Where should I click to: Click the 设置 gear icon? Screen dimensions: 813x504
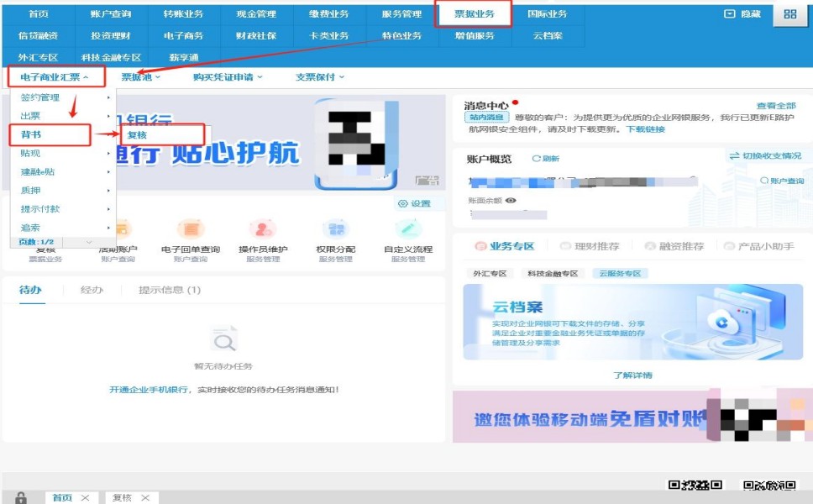(414, 203)
